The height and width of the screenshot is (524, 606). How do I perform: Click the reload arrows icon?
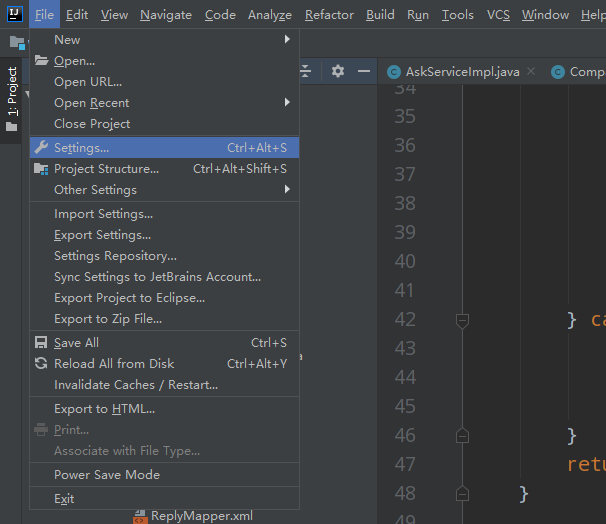click(x=41, y=363)
